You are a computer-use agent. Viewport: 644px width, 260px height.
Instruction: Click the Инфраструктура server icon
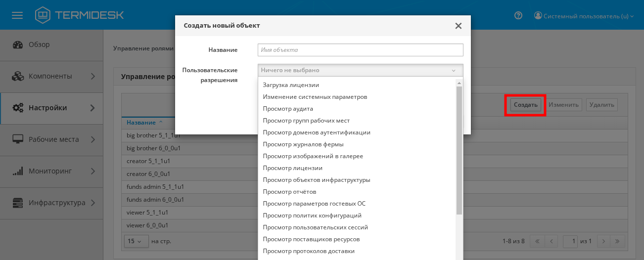tap(18, 203)
